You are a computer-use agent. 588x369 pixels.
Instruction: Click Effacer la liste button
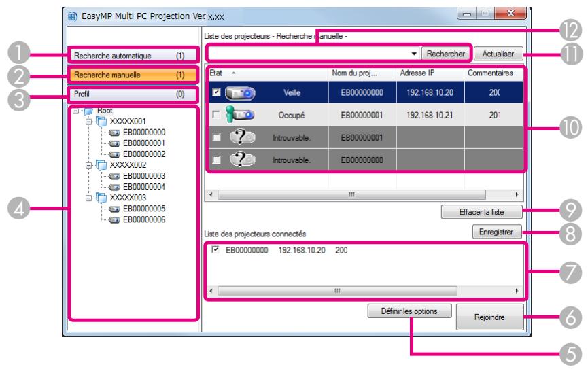click(x=481, y=212)
